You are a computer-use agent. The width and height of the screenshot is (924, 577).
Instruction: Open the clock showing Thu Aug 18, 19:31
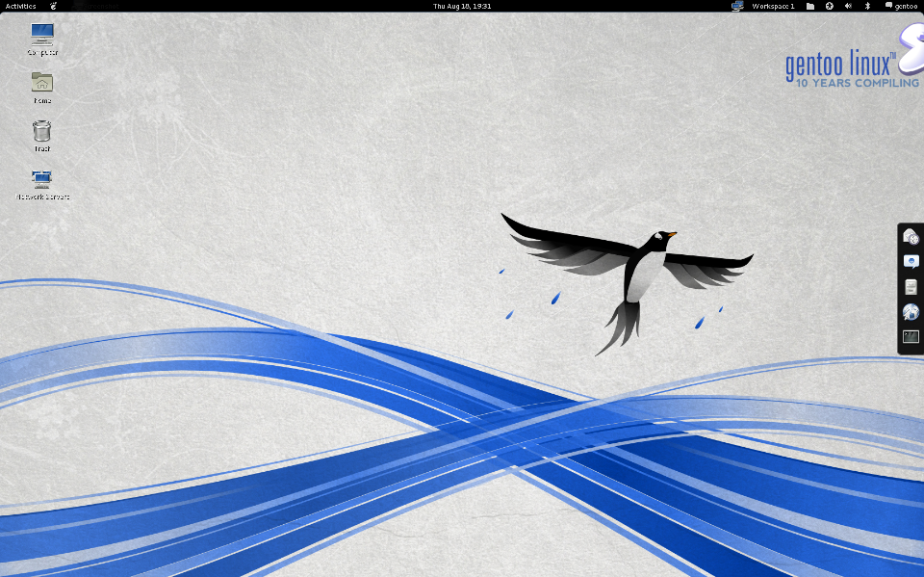click(462, 6)
